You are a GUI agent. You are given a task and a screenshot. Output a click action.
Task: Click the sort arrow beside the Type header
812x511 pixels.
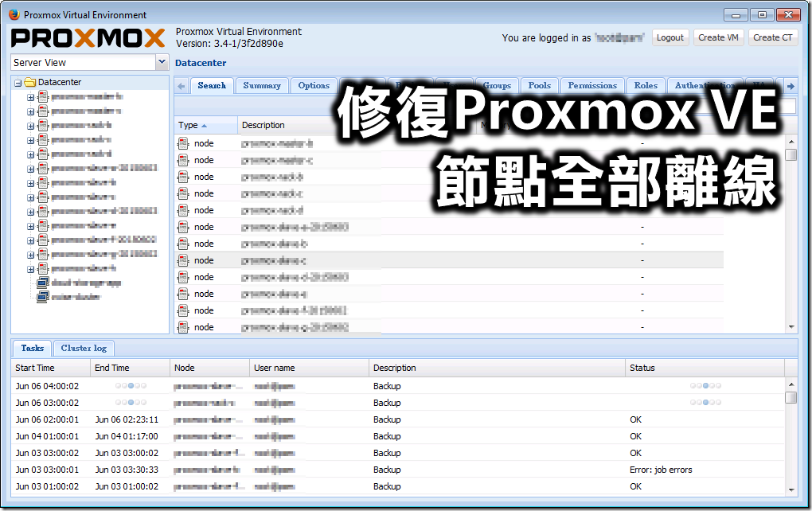[x=204, y=126]
